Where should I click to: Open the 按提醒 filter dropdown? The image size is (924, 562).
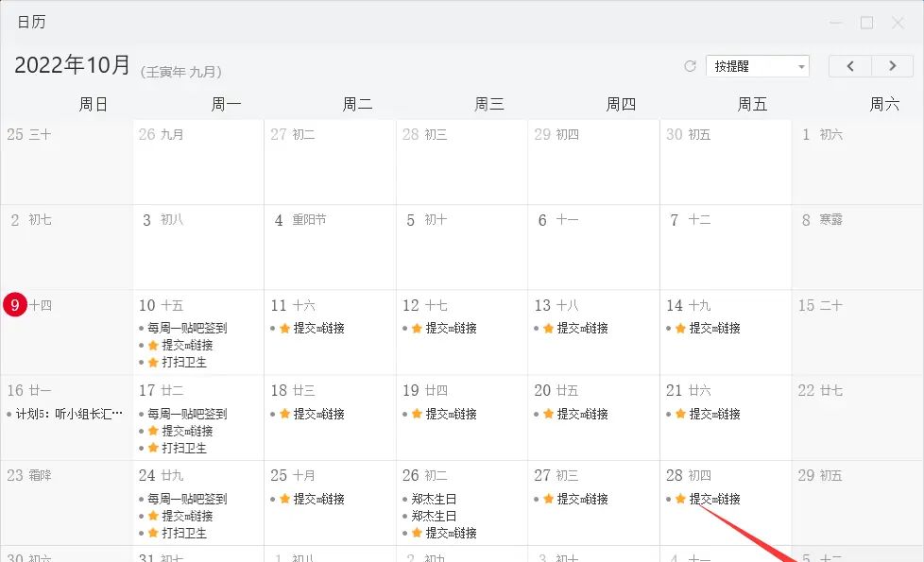(x=756, y=65)
